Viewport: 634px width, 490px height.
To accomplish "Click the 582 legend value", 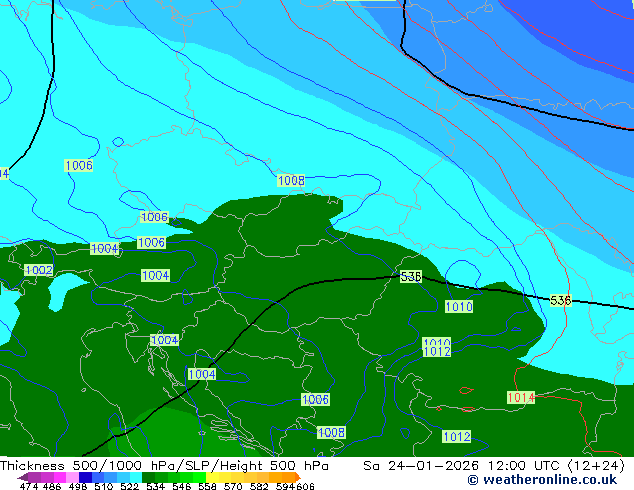I will click(x=259, y=486).
